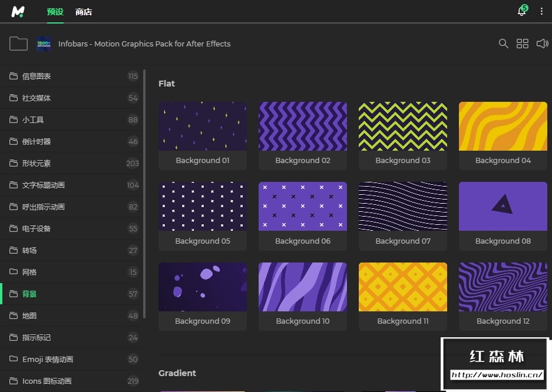552x392 pixels.
Task: Open the 转场 category
Action: (29, 250)
